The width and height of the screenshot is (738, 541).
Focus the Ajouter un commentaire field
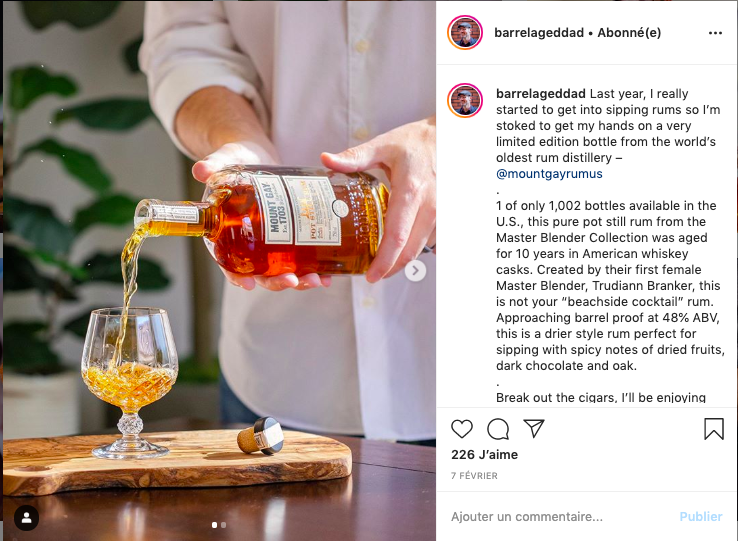coord(560,517)
